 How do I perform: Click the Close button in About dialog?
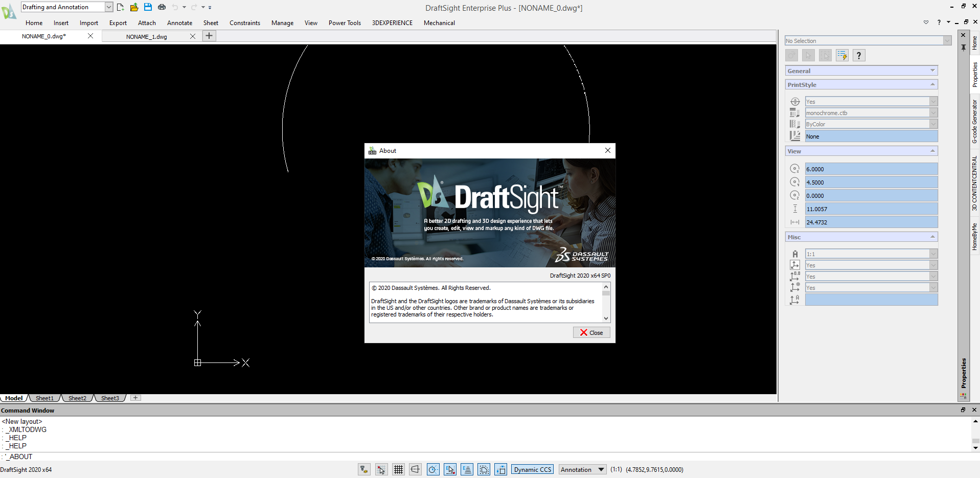(591, 332)
